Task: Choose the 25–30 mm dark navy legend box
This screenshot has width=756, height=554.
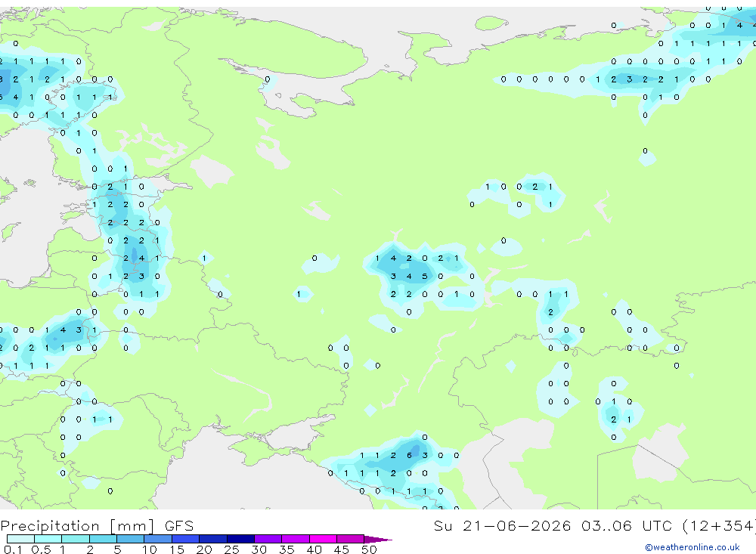Action: pyautogui.click(x=240, y=539)
